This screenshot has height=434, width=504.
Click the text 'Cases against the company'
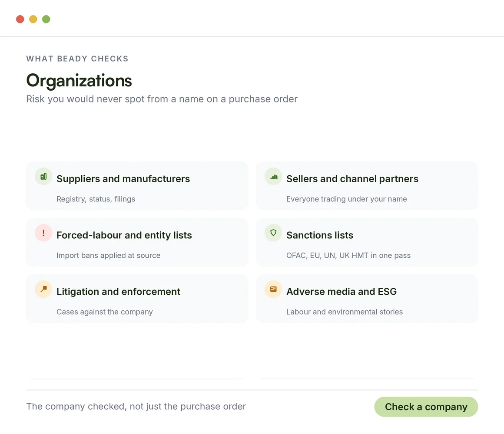pos(104,312)
